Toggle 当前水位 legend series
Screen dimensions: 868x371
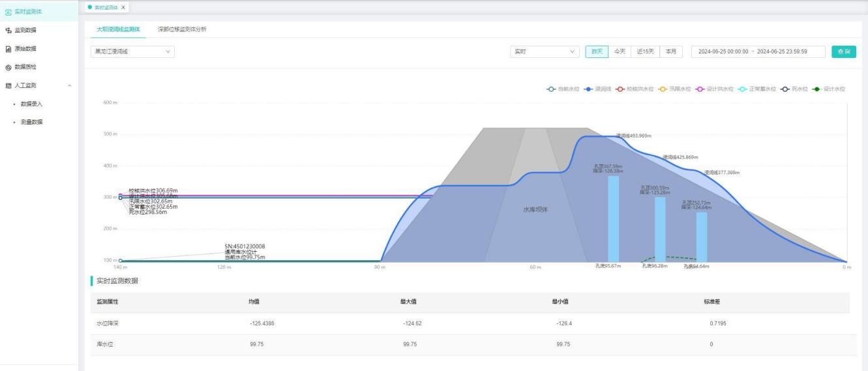click(x=552, y=89)
